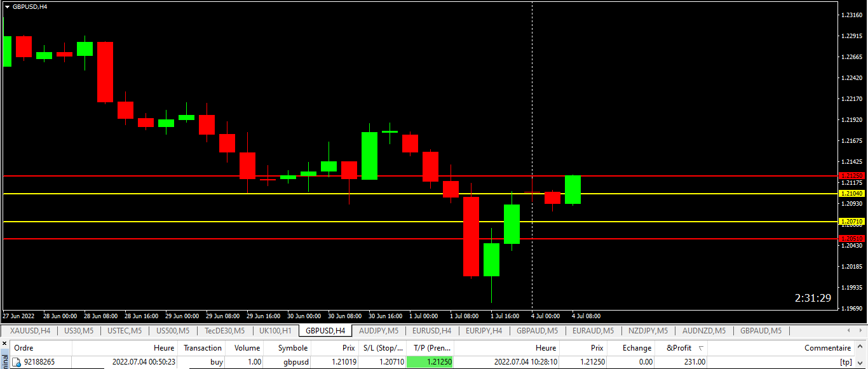
Task: Select the EURJPY,H4 chart tab
Action: coord(484,330)
